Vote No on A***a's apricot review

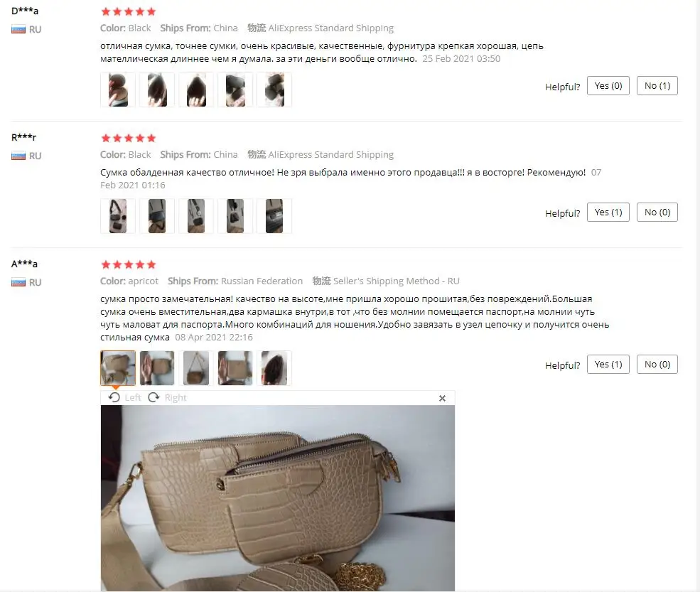(657, 365)
